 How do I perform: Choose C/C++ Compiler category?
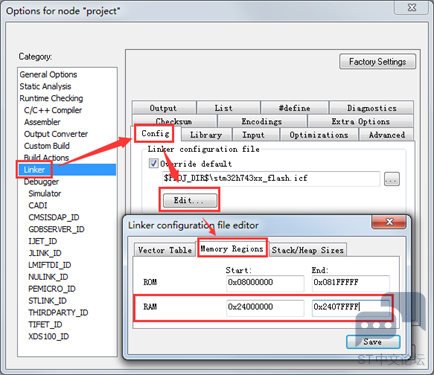pos(53,110)
